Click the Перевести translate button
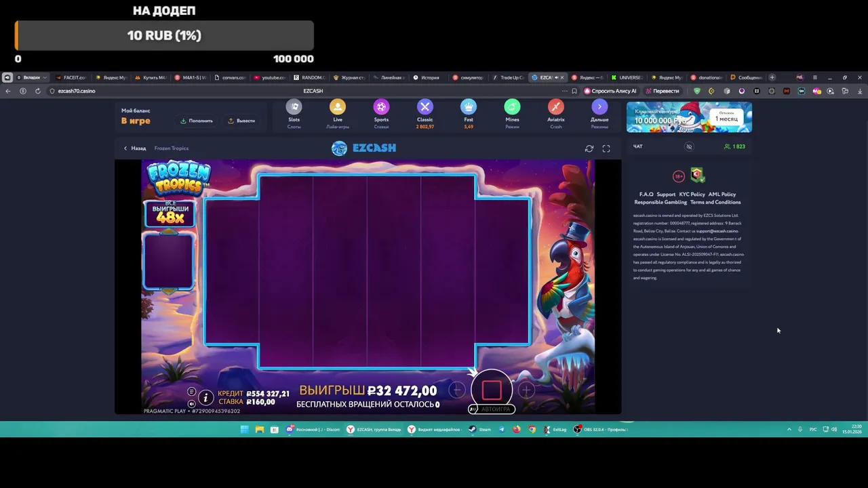The image size is (868, 488). point(663,91)
